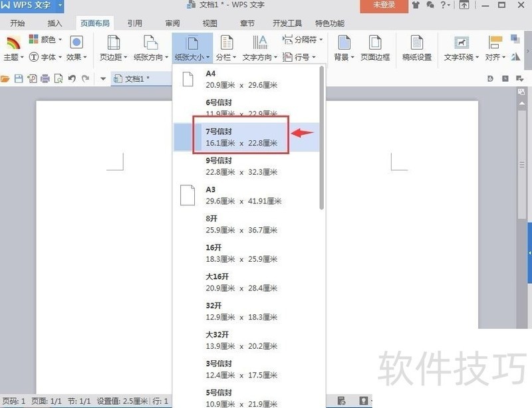
Task: Select 大32开 paper size
Action: coord(246,340)
